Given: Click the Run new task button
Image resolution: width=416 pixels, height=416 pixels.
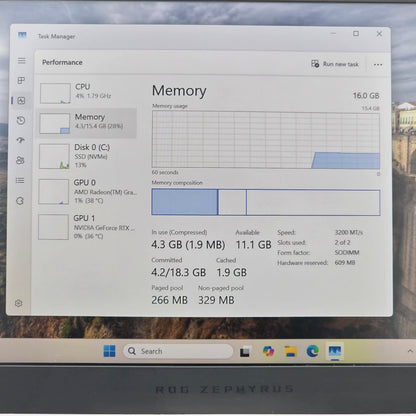Looking at the screenshot, I should [x=335, y=64].
